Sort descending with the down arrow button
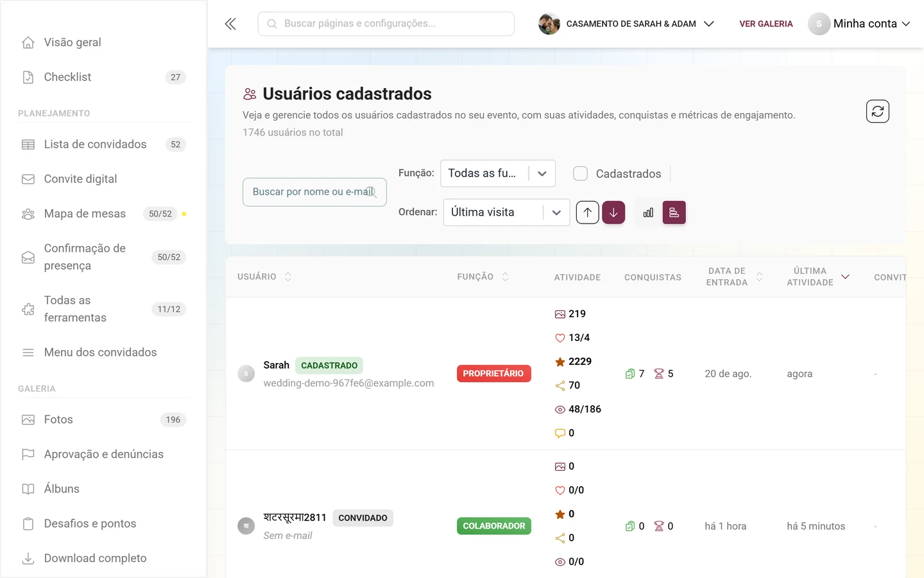The image size is (924, 578). (613, 213)
